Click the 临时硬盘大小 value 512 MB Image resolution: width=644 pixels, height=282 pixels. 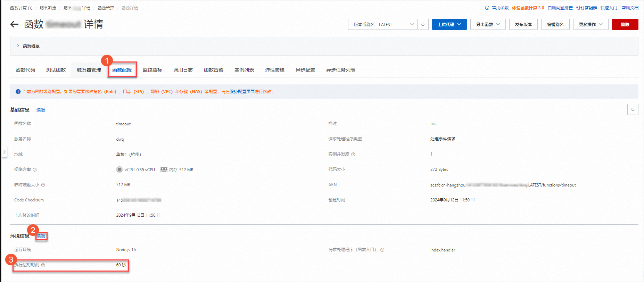tap(123, 185)
